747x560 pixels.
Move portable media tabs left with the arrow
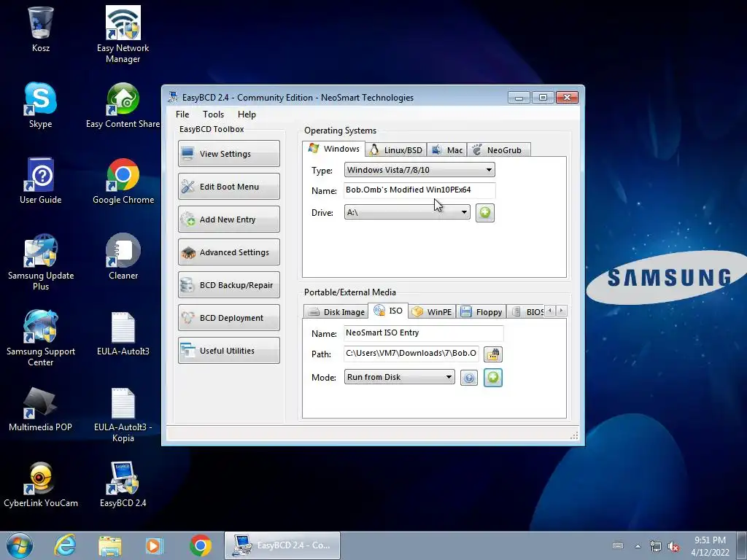click(550, 311)
